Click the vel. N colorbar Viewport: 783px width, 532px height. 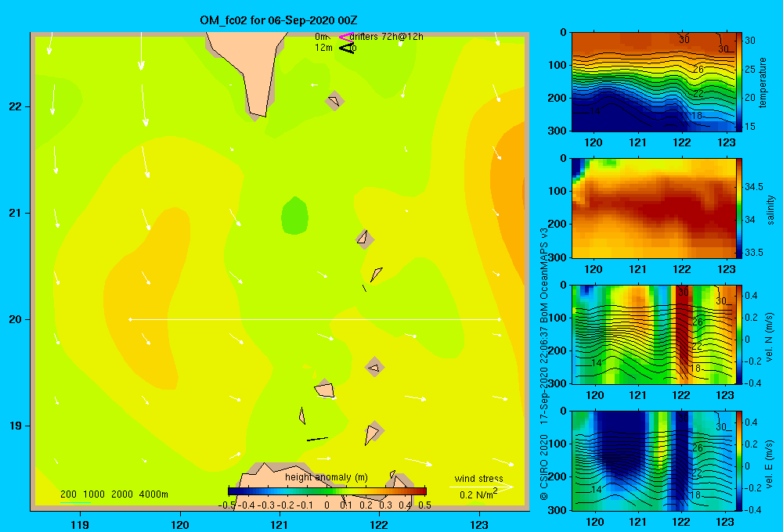click(x=739, y=334)
